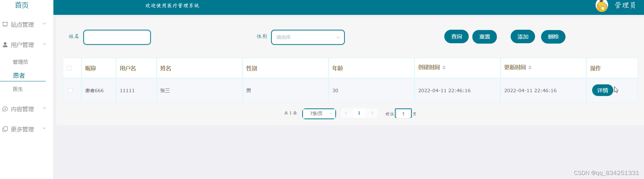Click the 查询 button

tap(457, 36)
